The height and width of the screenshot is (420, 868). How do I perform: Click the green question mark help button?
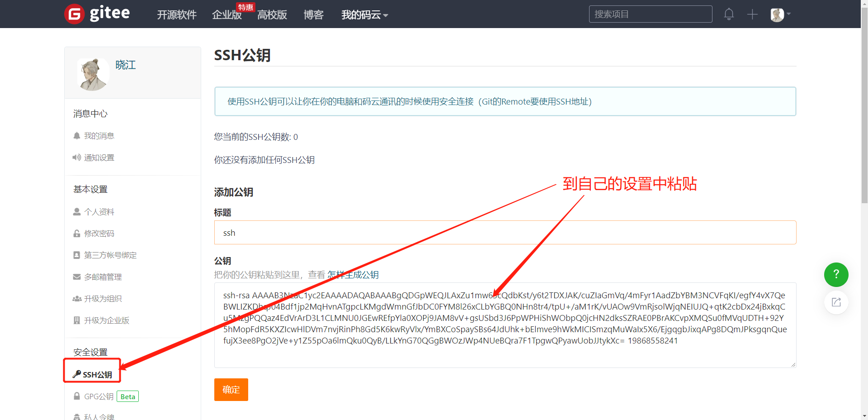[x=836, y=274]
